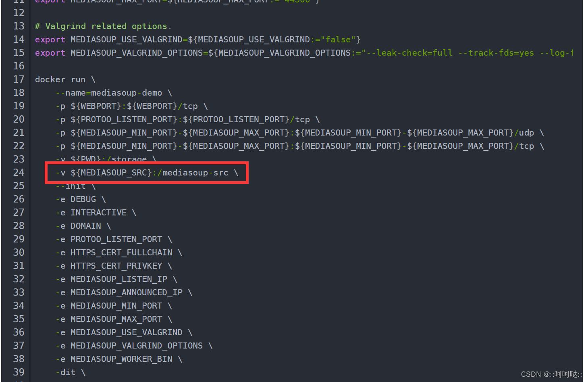Click the '-e MEDIASOUP_WORKER_BIN' line
588x382 pixels.
point(119,359)
